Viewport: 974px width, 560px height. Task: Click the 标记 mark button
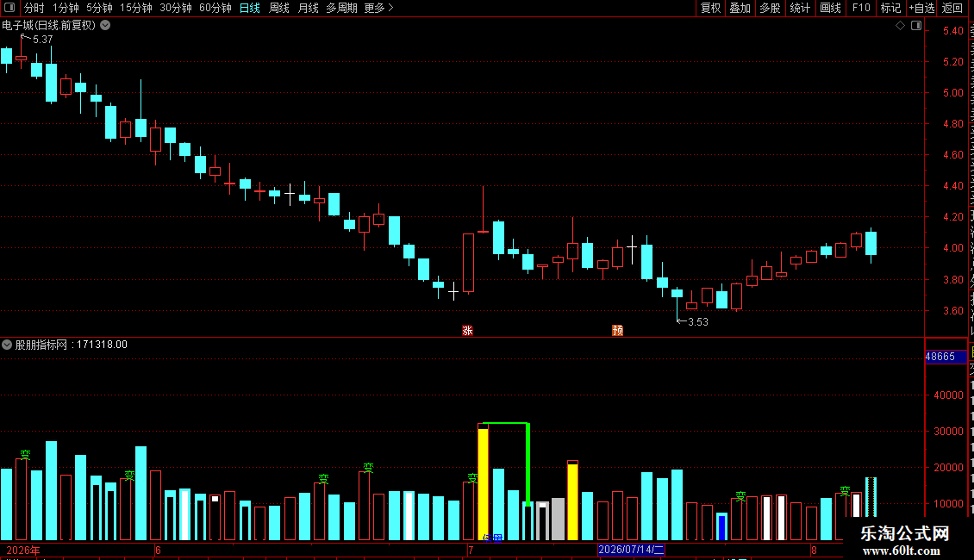(x=890, y=8)
